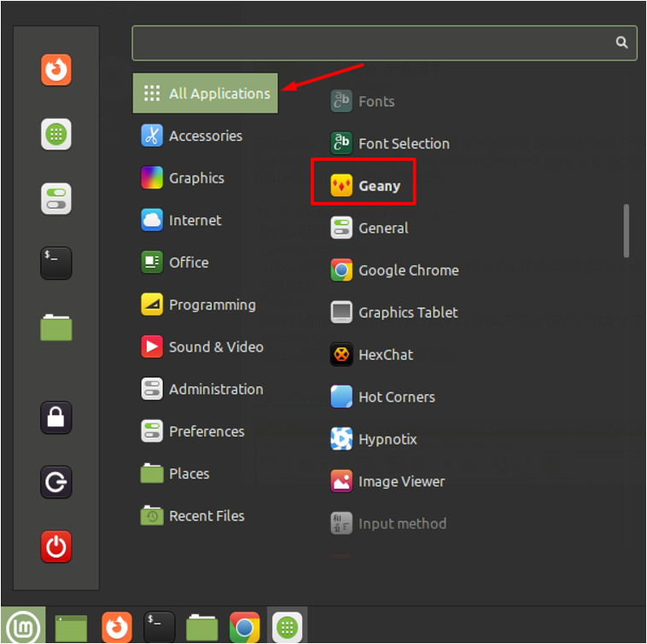The width and height of the screenshot is (647, 644).
Task: Launch Hypnotix
Action: [x=374, y=439]
